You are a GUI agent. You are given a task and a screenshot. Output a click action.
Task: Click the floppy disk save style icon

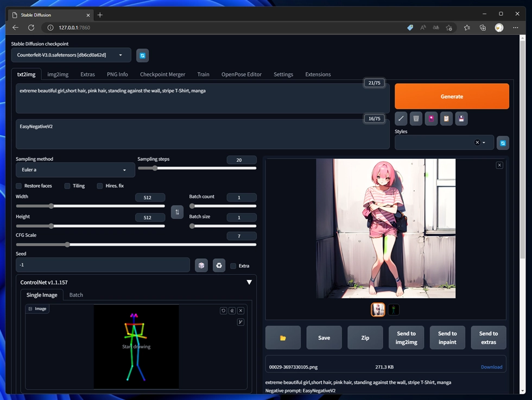click(x=461, y=118)
